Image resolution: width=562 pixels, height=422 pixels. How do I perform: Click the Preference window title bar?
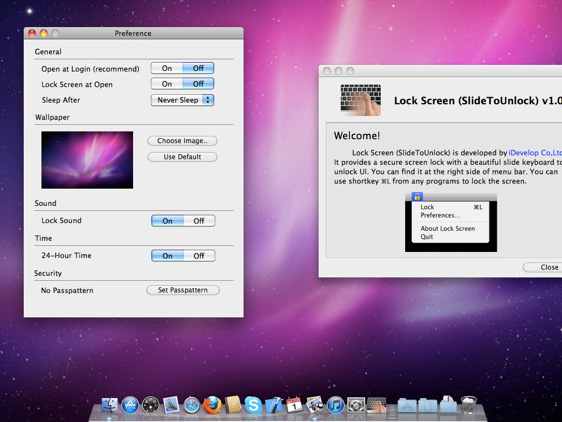pos(133,33)
